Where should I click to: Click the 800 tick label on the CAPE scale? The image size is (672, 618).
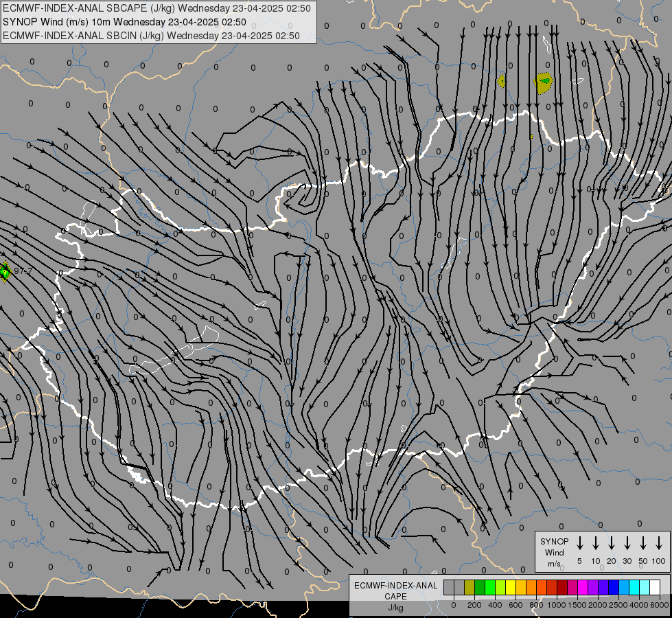click(x=536, y=605)
